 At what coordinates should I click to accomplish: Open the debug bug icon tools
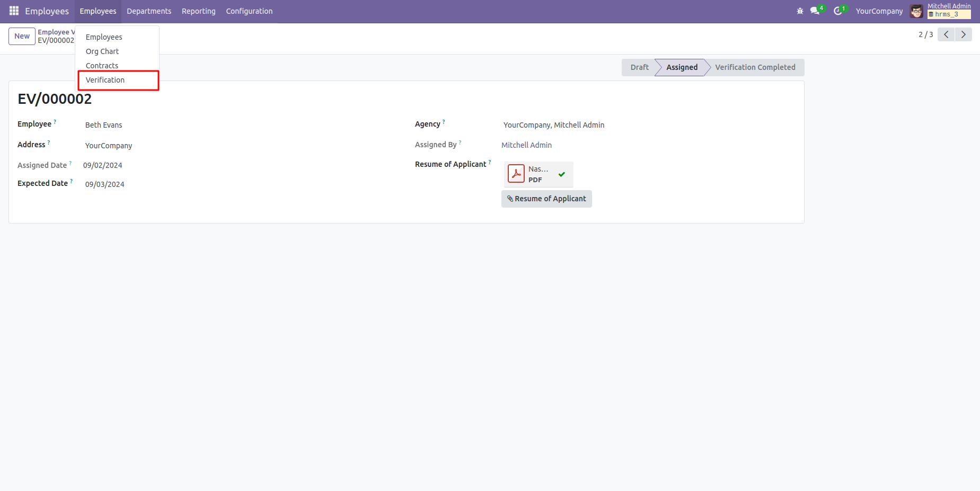[x=800, y=11]
